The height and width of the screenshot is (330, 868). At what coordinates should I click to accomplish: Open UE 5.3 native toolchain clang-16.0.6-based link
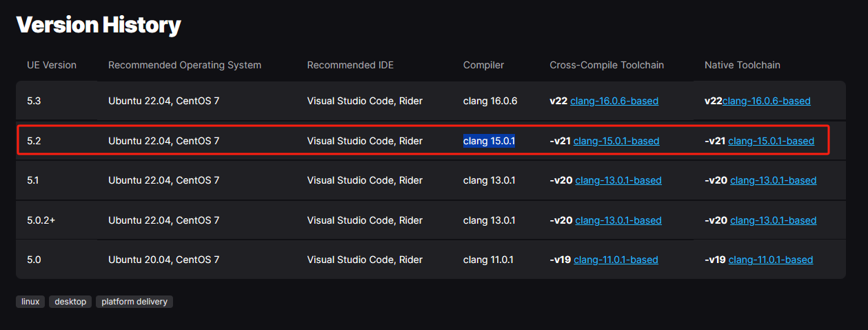[x=766, y=101]
